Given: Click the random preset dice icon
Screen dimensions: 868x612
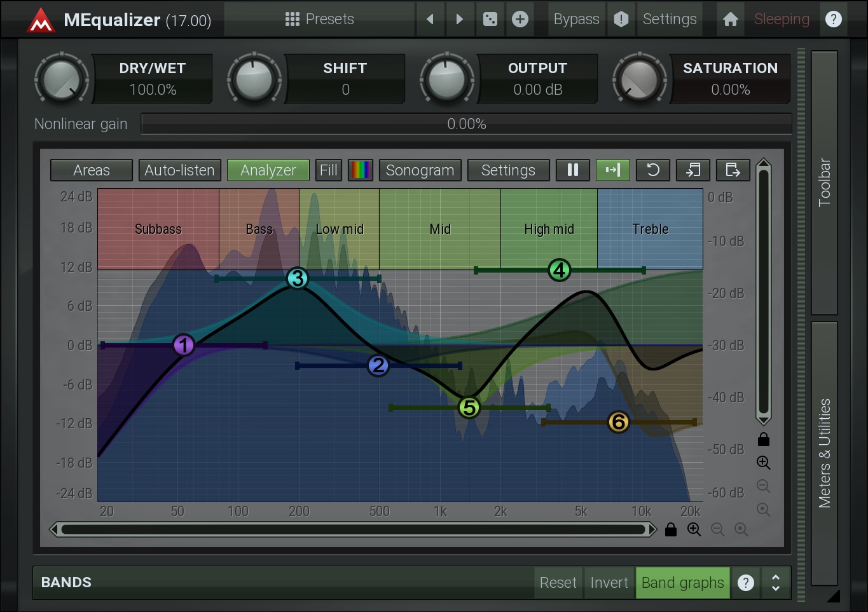Looking at the screenshot, I should click(490, 19).
